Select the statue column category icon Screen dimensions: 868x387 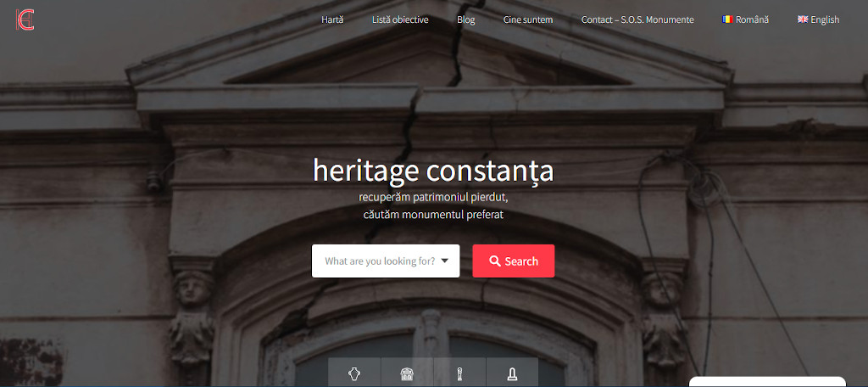(459, 373)
